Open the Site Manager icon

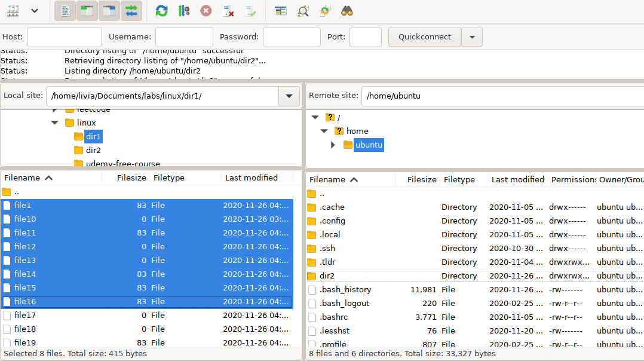(13, 11)
